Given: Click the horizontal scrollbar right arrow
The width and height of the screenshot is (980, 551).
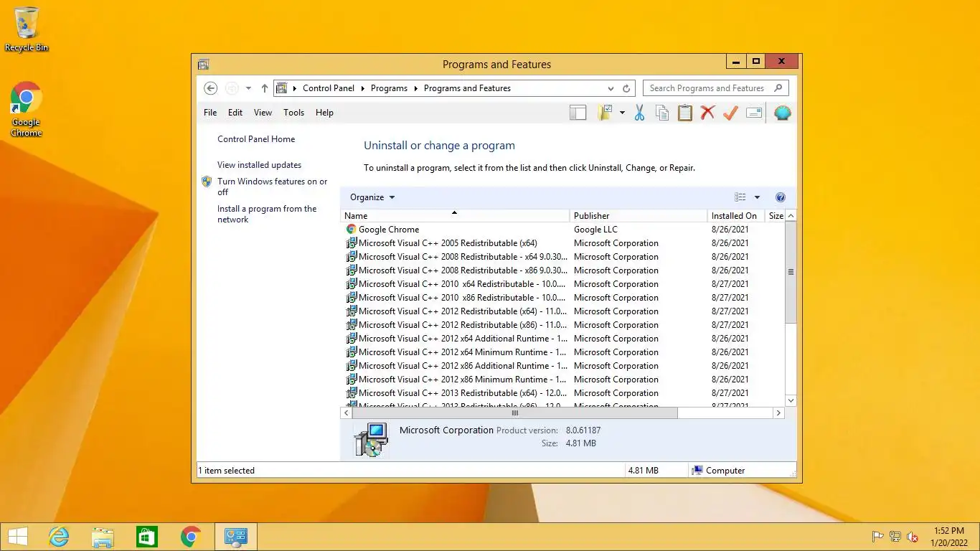Looking at the screenshot, I should tap(778, 413).
